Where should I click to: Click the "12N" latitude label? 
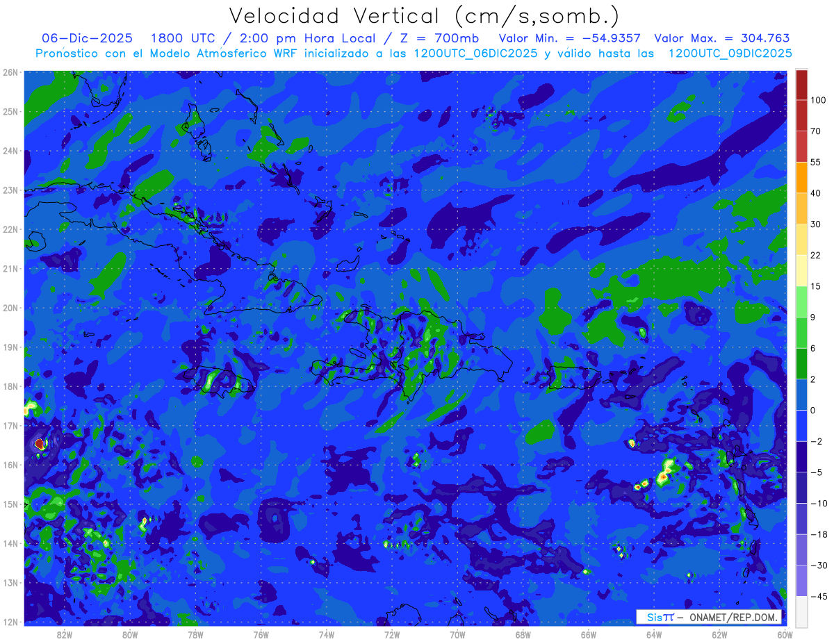(x=10, y=622)
